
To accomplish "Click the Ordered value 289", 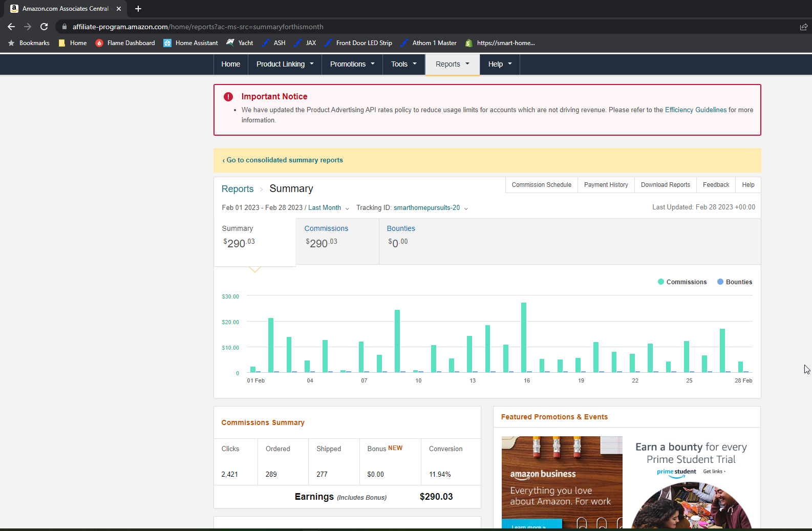I will point(271,475).
